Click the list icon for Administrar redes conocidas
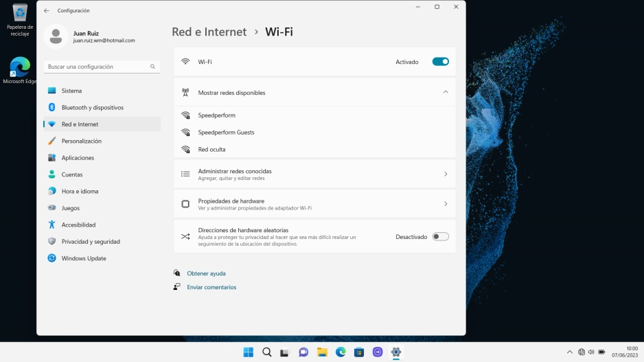Screen dimensions: 644x362 (185, 174)
